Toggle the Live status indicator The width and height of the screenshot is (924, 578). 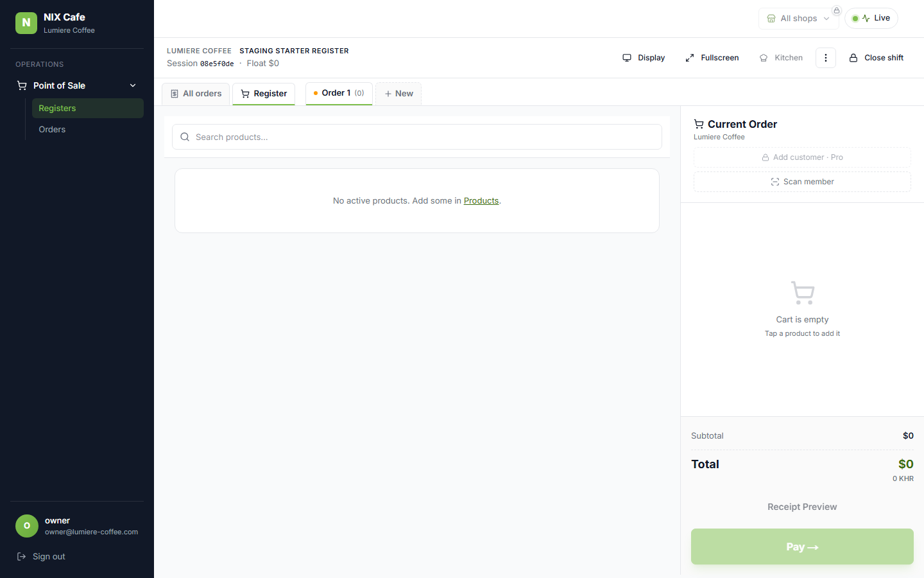871,18
